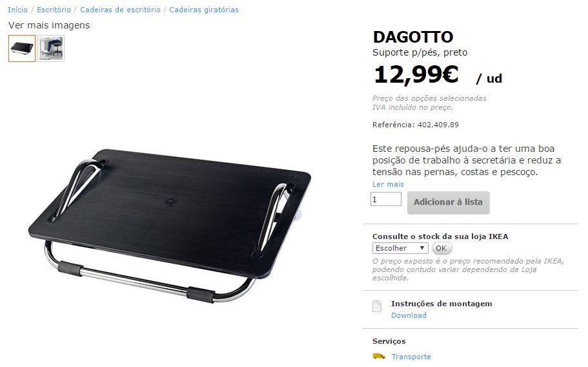The height and width of the screenshot is (367, 588).
Task: Click the DAGOTTO product title
Action: tap(413, 37)
